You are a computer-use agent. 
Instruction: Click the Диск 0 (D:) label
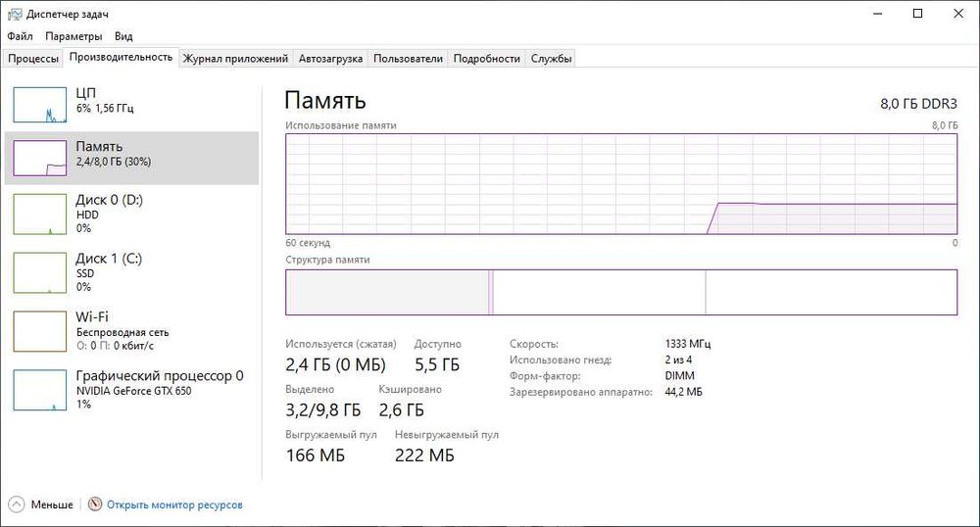point(110,200)
